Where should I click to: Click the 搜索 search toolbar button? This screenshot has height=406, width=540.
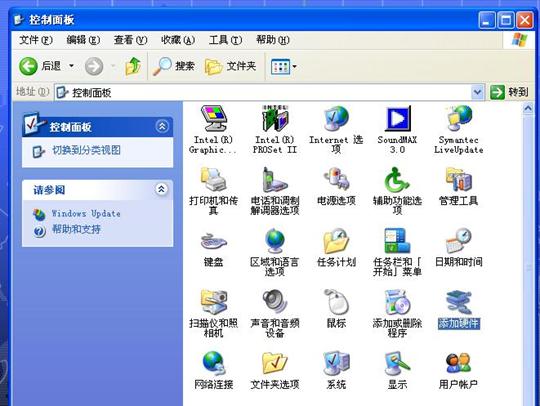pos(174,66)
